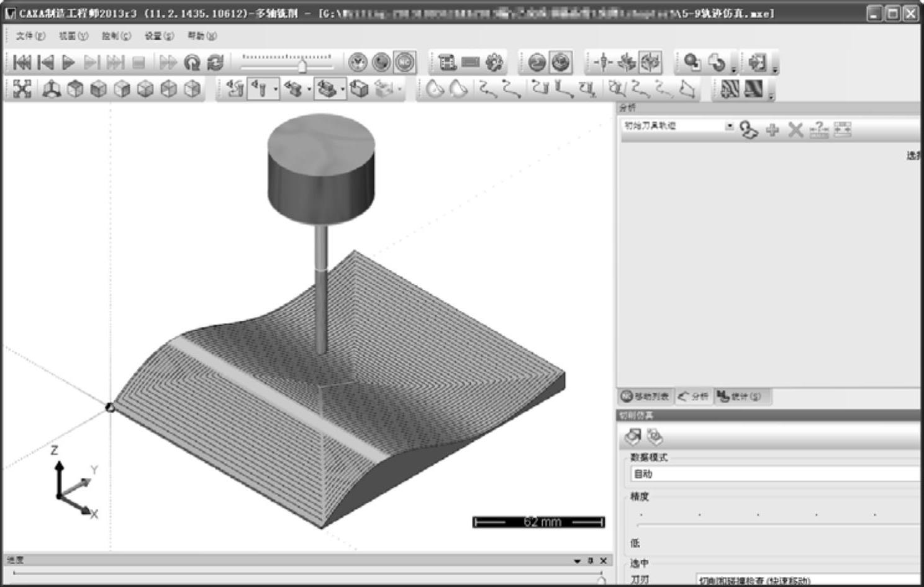Click the fit-all zoom extents icon
This screenshot has height=587, width=924.
click(22, 89)
